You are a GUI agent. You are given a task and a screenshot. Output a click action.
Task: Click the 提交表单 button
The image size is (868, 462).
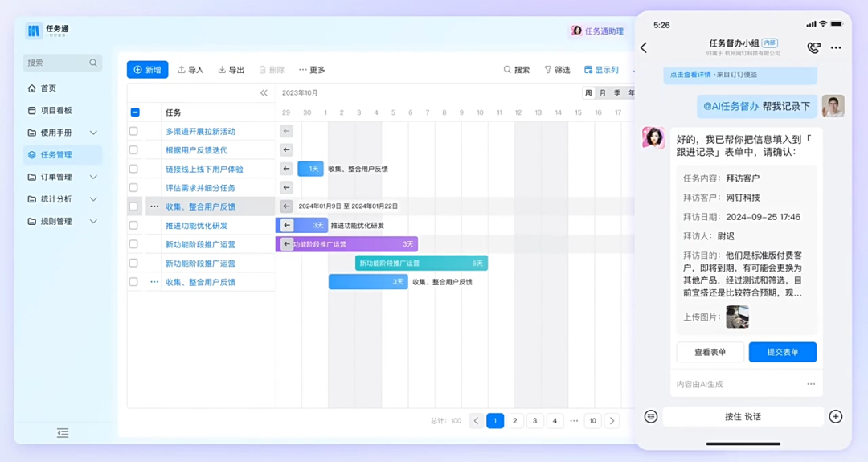click(x=783, y=352)
